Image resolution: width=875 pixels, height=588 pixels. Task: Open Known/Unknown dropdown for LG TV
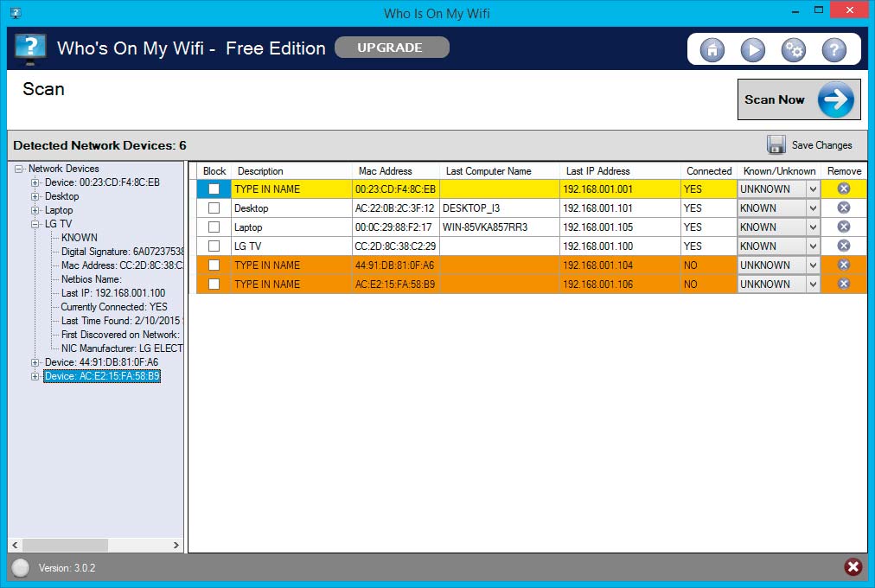click(x=813, y=246)
